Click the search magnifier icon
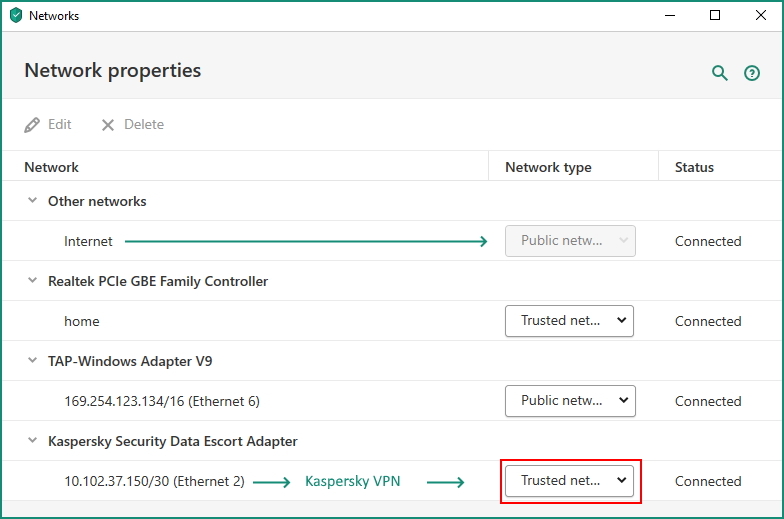The height and width of the screenshot is (519, 784). coord(719,73)
